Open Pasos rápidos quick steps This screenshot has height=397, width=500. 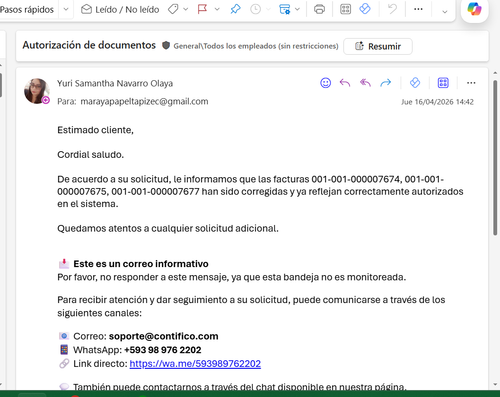tap(27, 10)
